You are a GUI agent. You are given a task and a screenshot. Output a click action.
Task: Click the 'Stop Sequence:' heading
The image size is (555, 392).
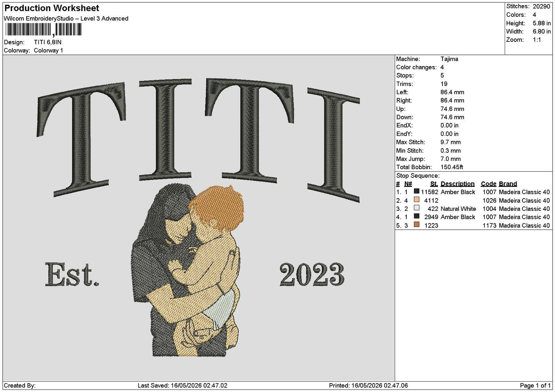[418, 176]
